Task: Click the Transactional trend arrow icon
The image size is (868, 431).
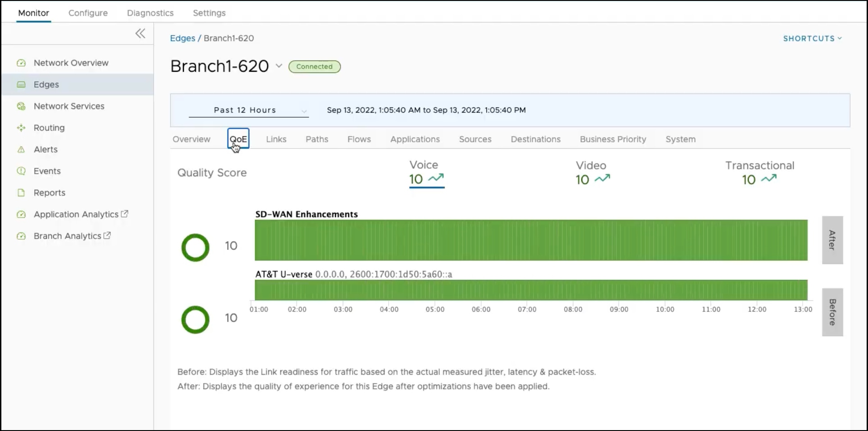Action: pos(769,179)
